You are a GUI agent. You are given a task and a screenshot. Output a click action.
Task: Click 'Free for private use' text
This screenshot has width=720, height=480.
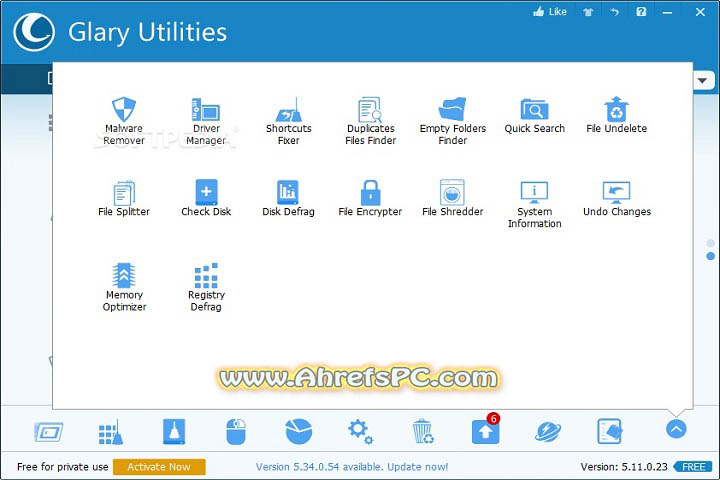[x=62, y=467]
